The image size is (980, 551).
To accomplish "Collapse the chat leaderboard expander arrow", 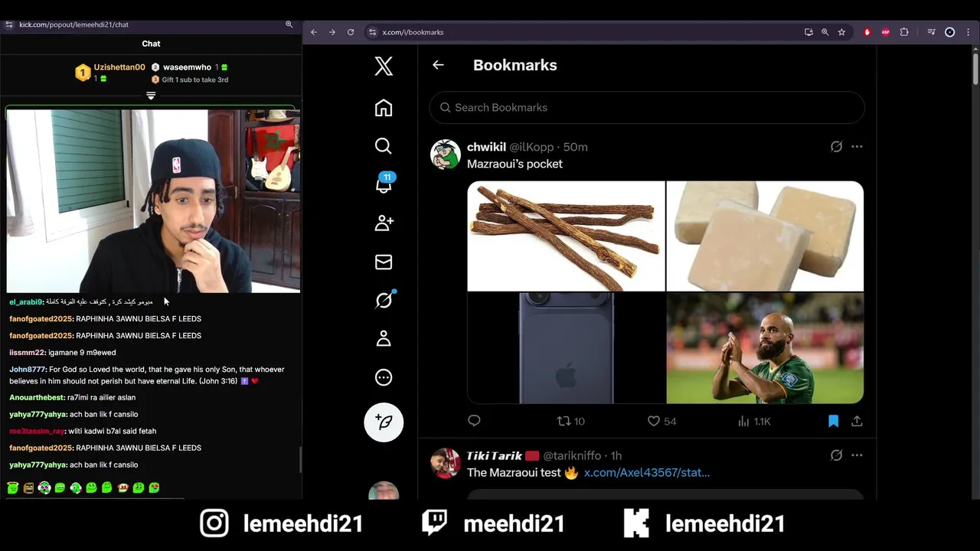I will 151,96.
